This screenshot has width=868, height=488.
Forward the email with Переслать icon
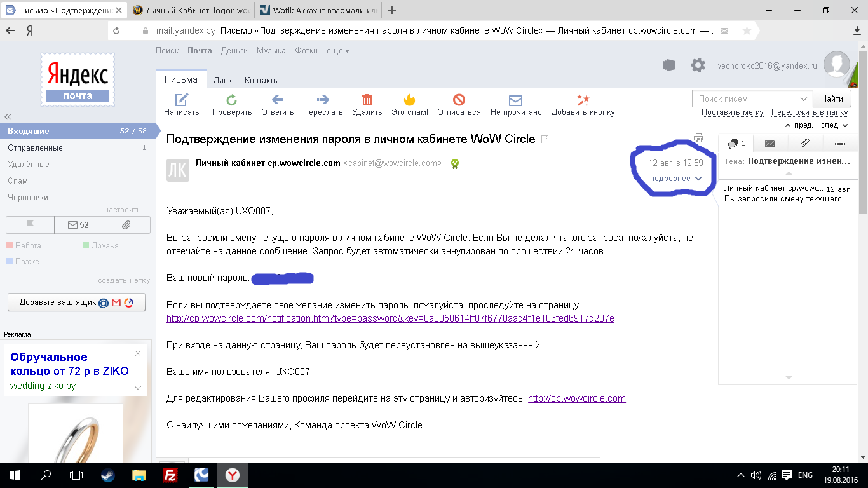323,100
